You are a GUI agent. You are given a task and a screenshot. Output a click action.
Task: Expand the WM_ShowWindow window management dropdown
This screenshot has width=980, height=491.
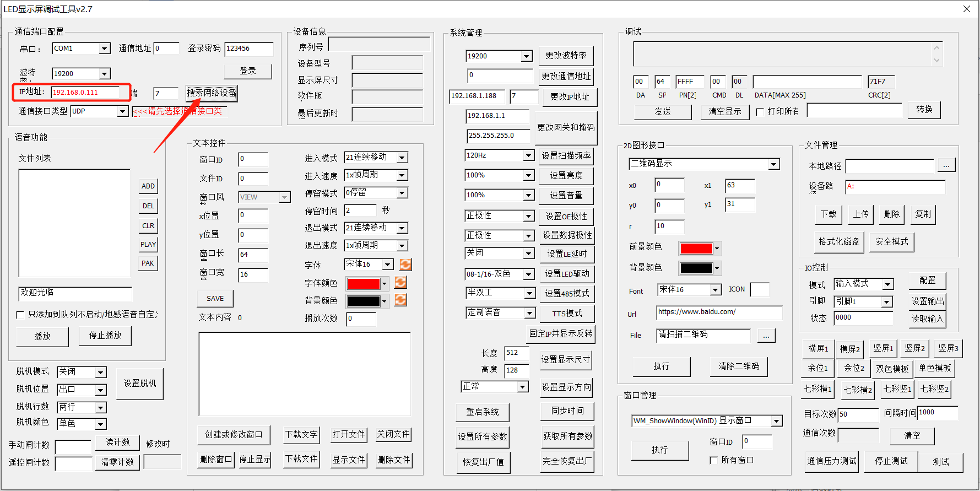777,421
